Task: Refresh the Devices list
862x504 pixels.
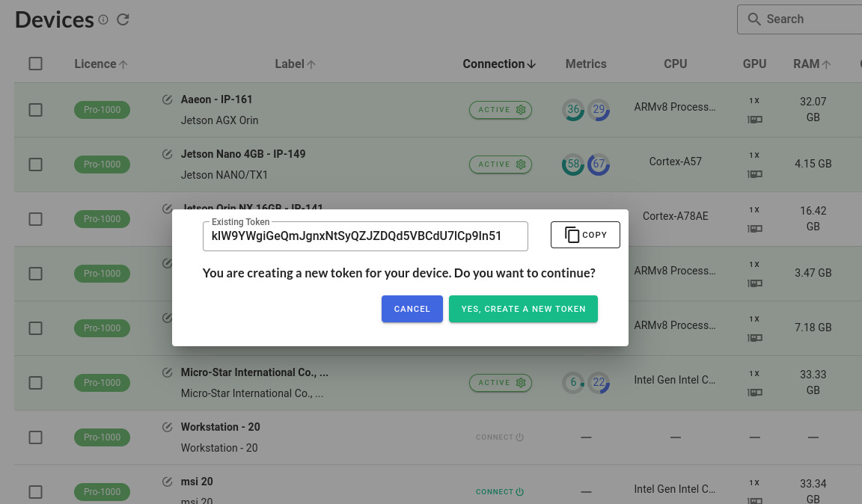Action: (122, 20)
